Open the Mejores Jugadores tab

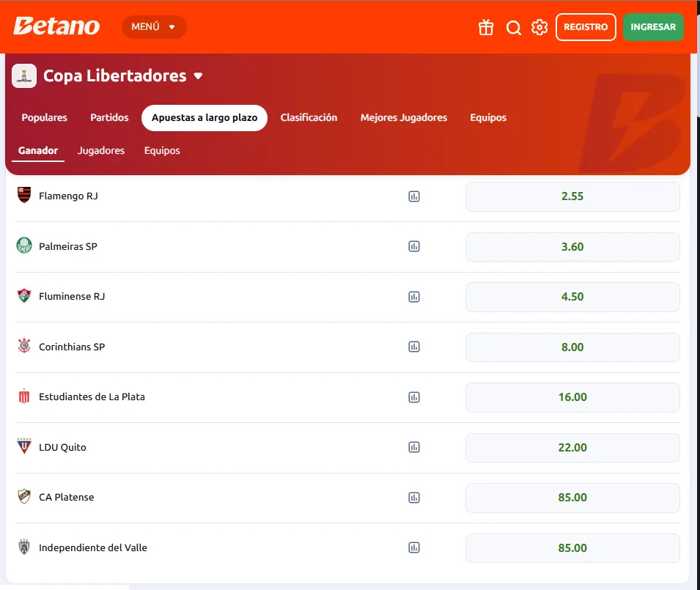point(404,118)
